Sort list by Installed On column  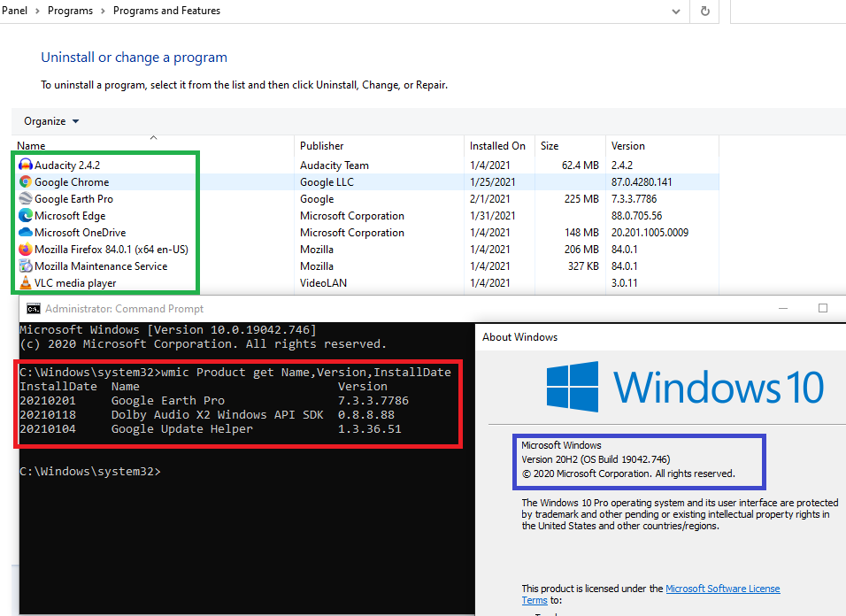(497, 146)
